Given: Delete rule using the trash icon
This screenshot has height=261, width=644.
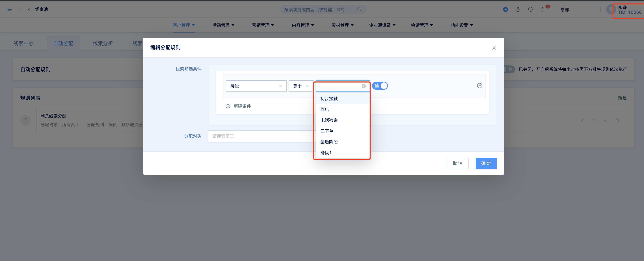Looking at the screenshot, I should tap(617, 120).
